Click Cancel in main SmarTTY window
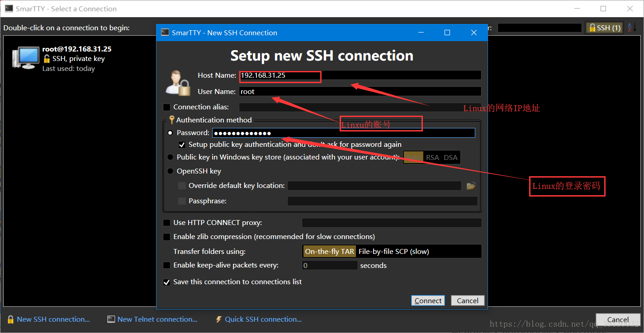 pyautogui.click(x=618, y=319)
